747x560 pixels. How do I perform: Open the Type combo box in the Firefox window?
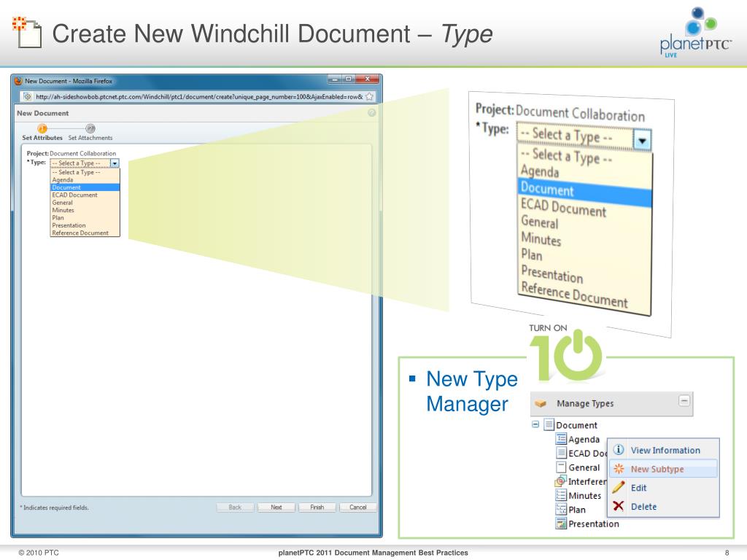coord(85,163)
